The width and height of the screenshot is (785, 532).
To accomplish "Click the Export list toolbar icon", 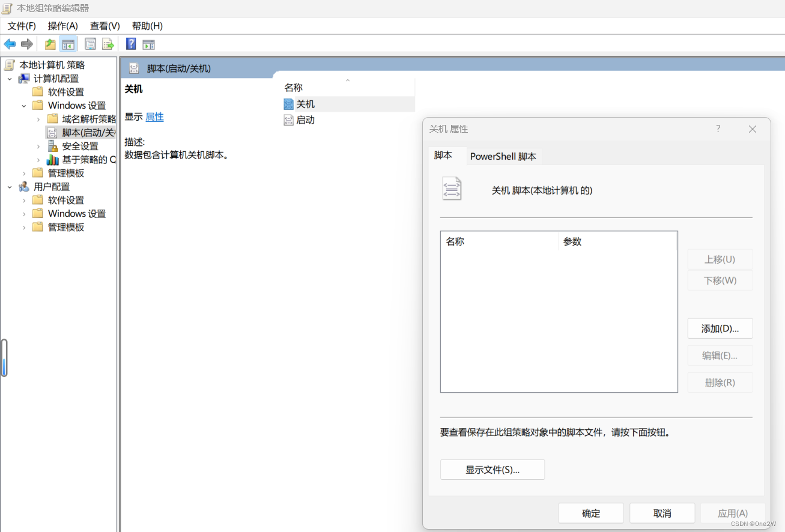I will 108,44.
